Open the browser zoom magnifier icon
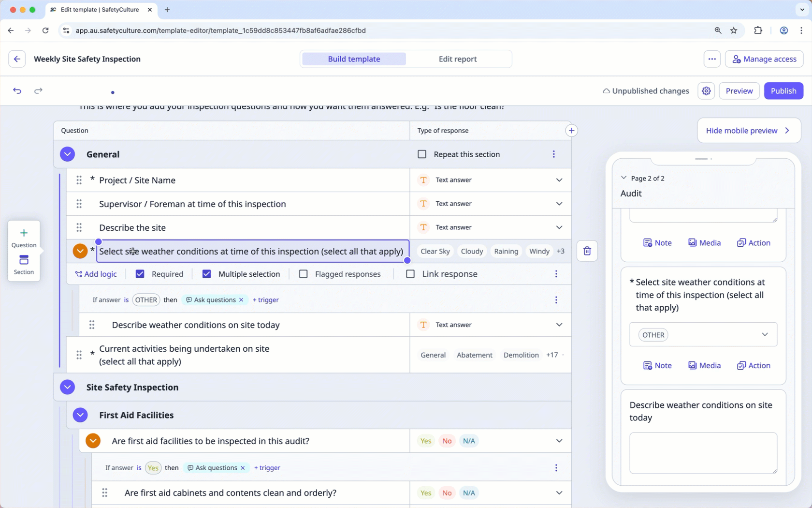 [718, 30]
